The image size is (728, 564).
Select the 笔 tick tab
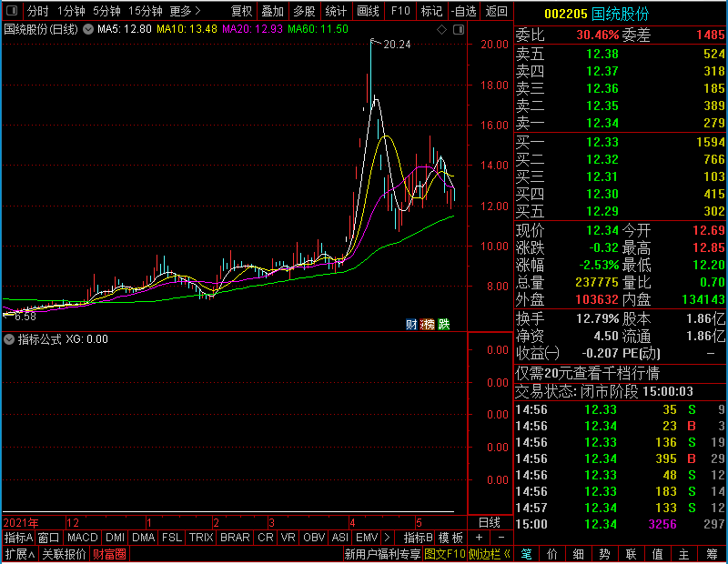click(526, 554)
